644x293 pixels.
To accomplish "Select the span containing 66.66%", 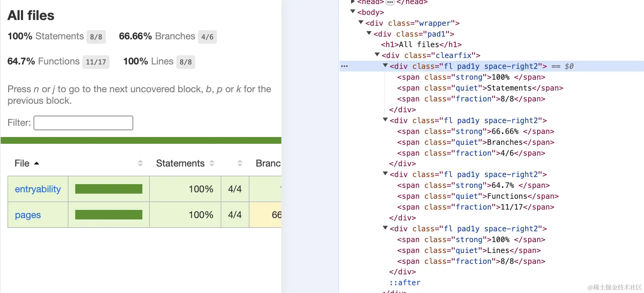I will [x=475, y=131].
